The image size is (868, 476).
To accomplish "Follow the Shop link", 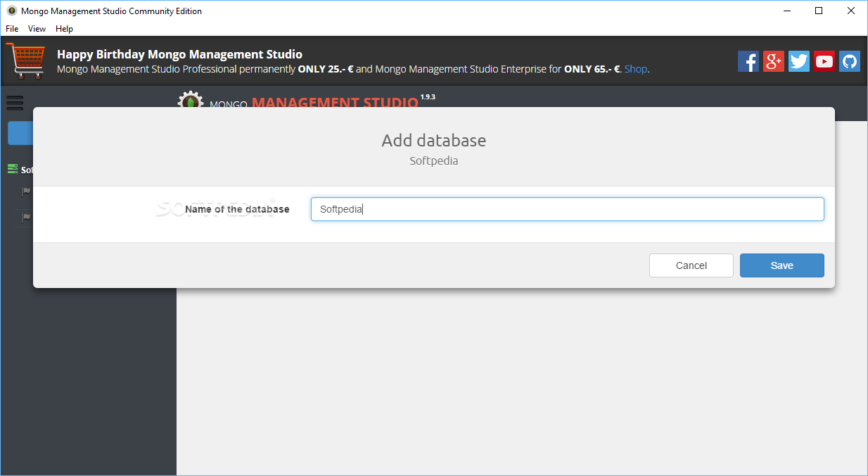I will 635,69.
